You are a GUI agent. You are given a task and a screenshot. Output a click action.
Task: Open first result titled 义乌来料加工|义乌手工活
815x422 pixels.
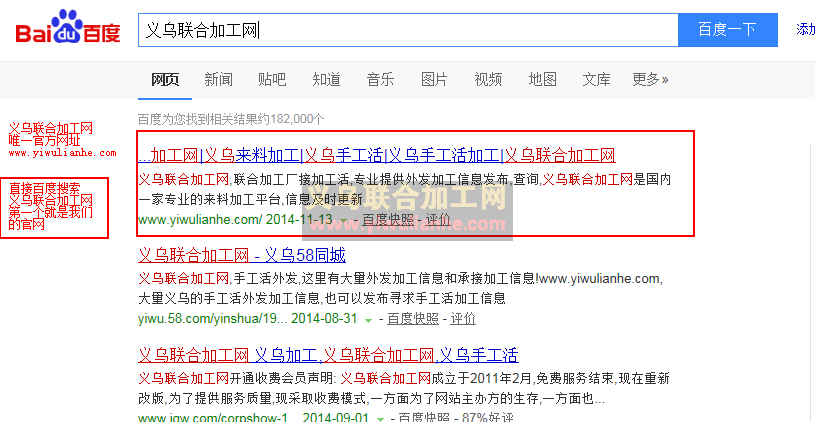click(x=377, y=155)
